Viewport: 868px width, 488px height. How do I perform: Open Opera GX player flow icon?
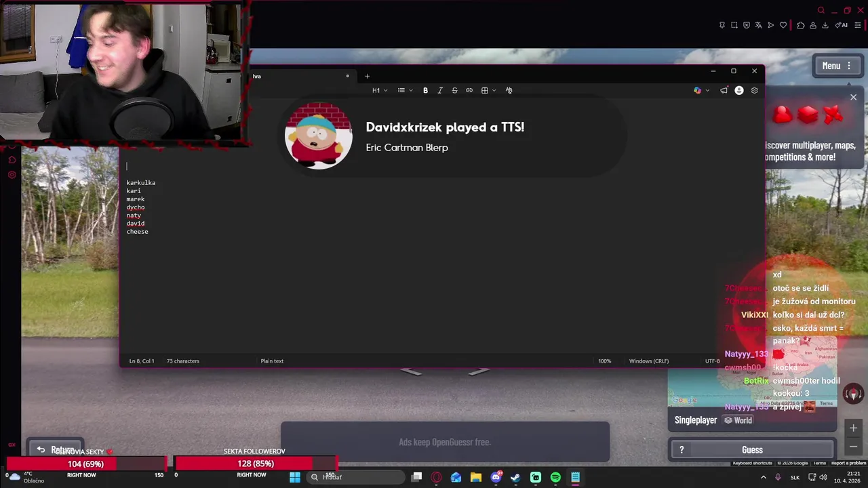770,25
